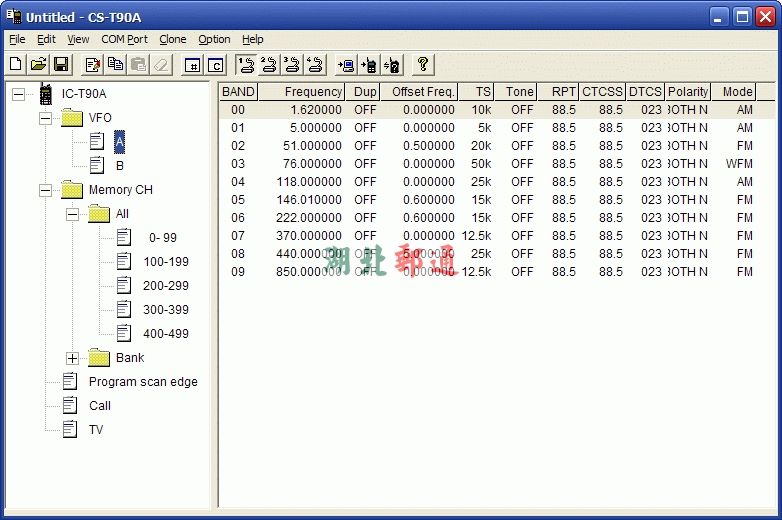782x520 pixels.
Task: Open a file using the folder icon
Action: coord(38,65)
